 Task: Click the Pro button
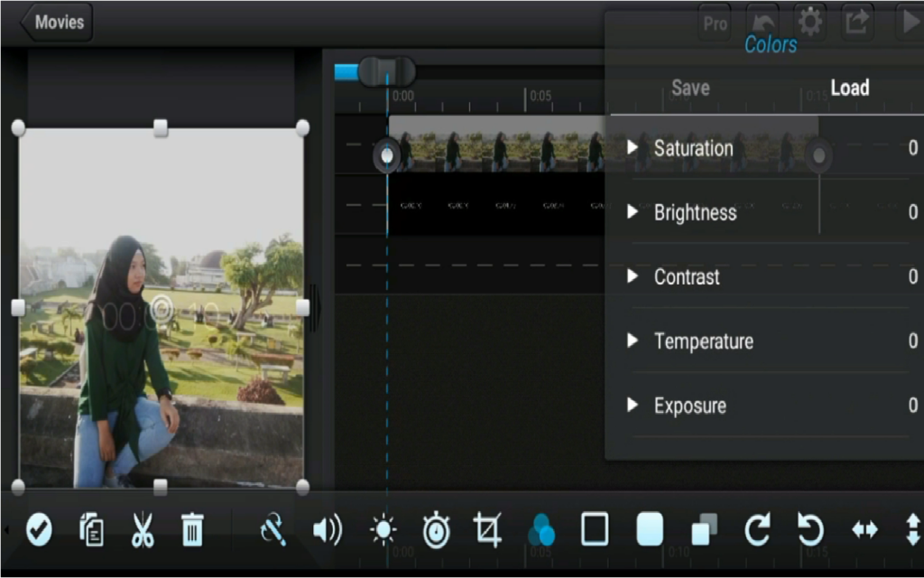(715, 23)
